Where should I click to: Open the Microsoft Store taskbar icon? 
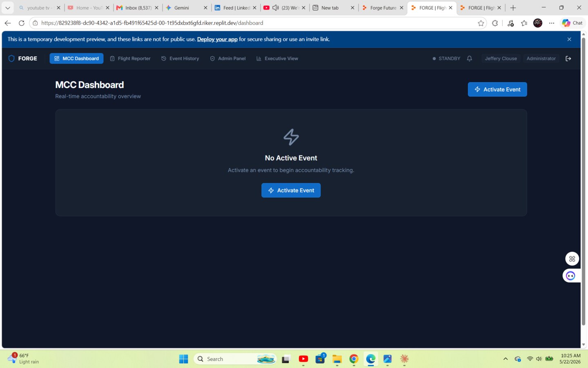click(x=321, y=359)
